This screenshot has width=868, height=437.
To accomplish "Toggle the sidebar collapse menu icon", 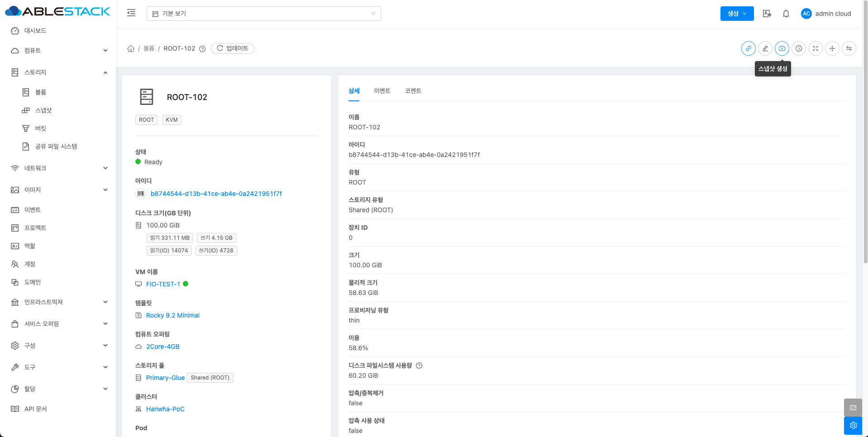I will [x=131, y=13].
